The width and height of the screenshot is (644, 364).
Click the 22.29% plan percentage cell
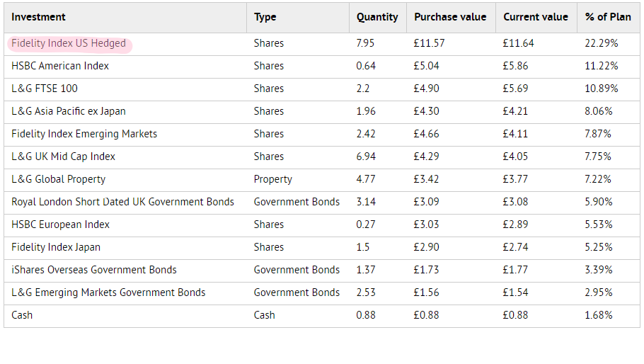(x=601, y=43)
